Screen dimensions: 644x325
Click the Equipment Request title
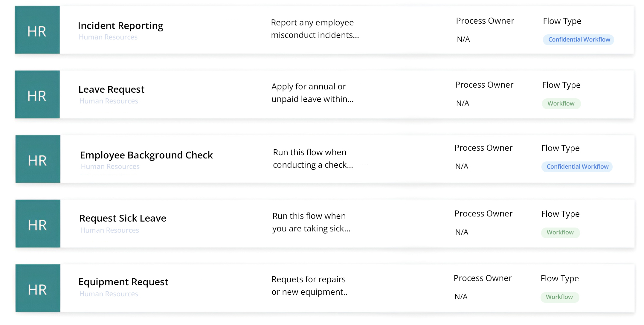click(123, 282)
